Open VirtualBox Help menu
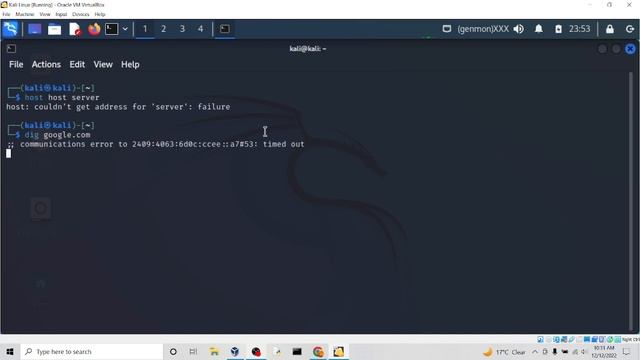Viewport: 640px width, 360px height. point(100,14)
